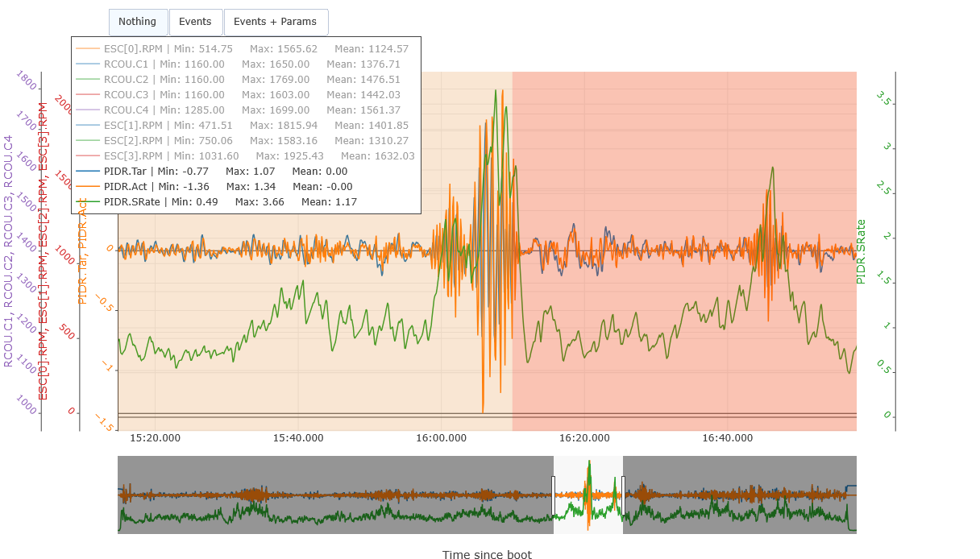This screenshot has height=559, width=980.
Task: Click left handle of range slider
Action: point(553,495)
